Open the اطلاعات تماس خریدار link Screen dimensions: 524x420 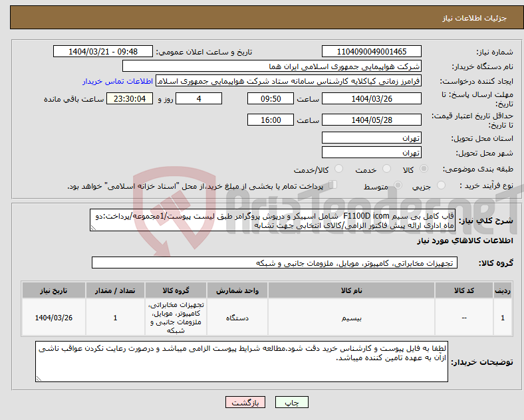tap(118, 81)
